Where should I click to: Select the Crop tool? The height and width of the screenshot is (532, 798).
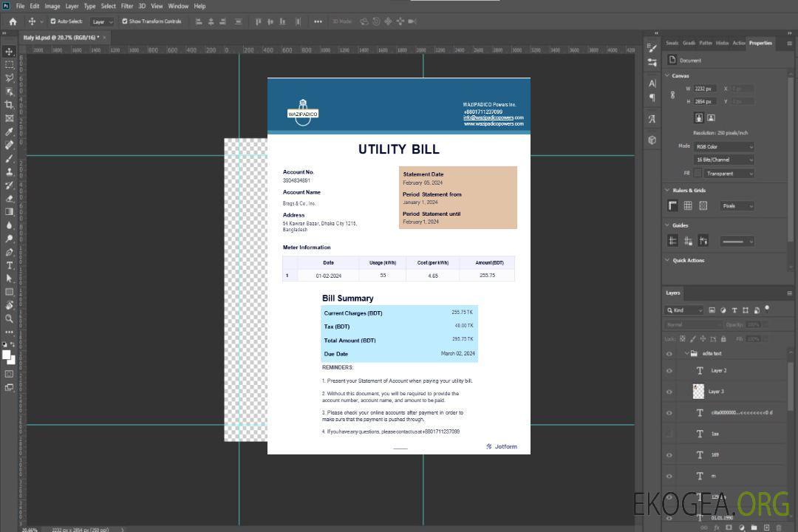(x=10, y=105)
